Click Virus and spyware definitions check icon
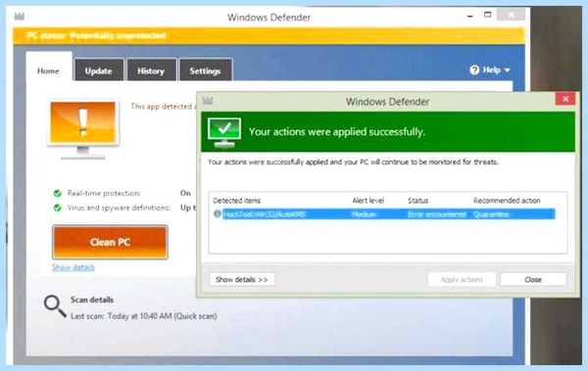The image size is (588, 371). point(58,208)
